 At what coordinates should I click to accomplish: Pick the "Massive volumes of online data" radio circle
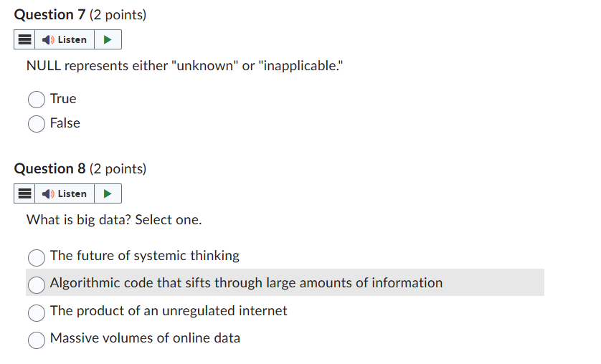coord(37,339)
